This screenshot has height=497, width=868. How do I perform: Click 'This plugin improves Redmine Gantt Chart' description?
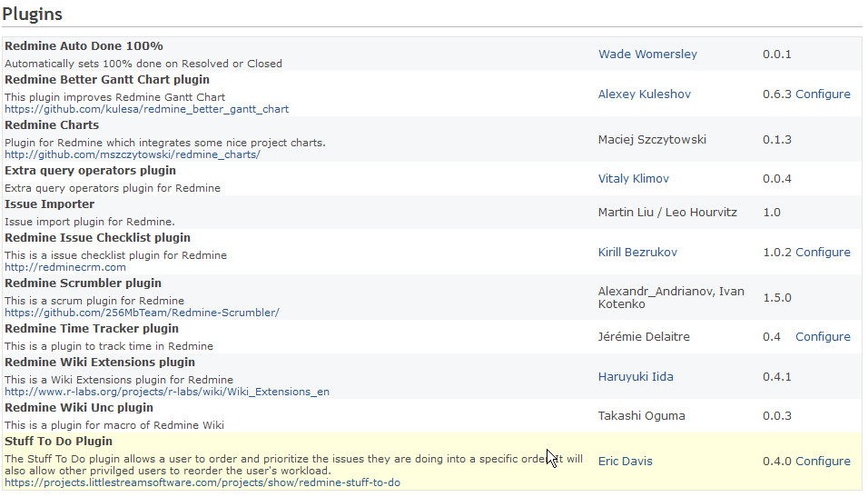tap(114, 97)
